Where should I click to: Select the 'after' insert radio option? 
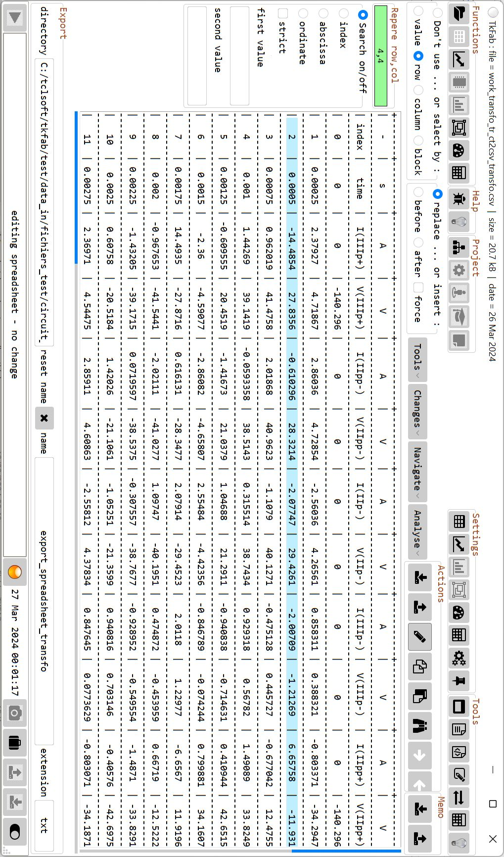(418, 242)
